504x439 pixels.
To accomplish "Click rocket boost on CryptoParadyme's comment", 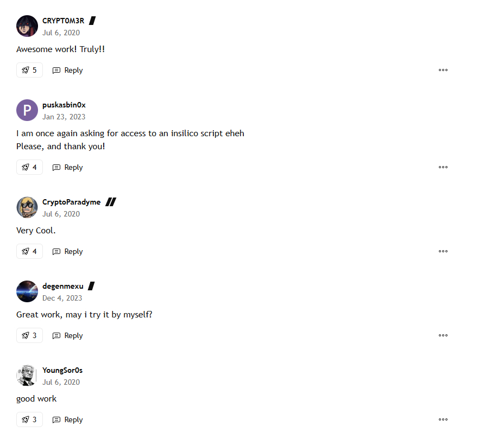I will [29, 251].
